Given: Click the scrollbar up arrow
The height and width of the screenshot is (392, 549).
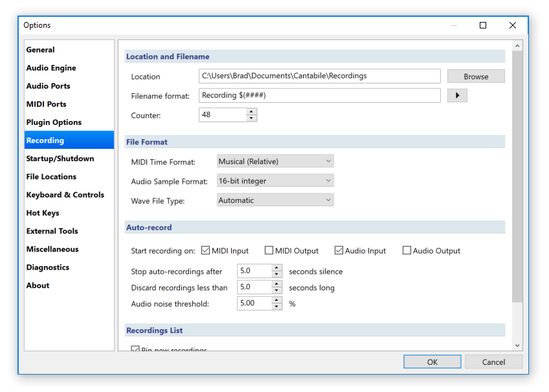Looking at the screenshot, I should [x=517, y=46].
